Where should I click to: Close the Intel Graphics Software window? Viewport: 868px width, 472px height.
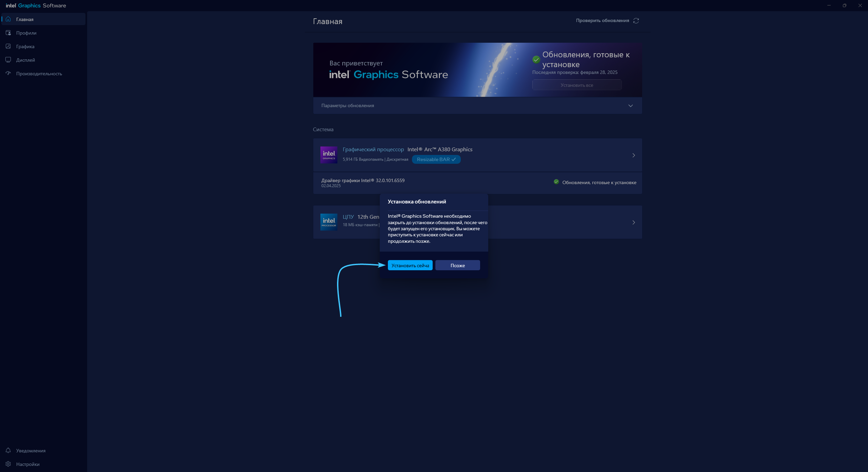(860, 5)
